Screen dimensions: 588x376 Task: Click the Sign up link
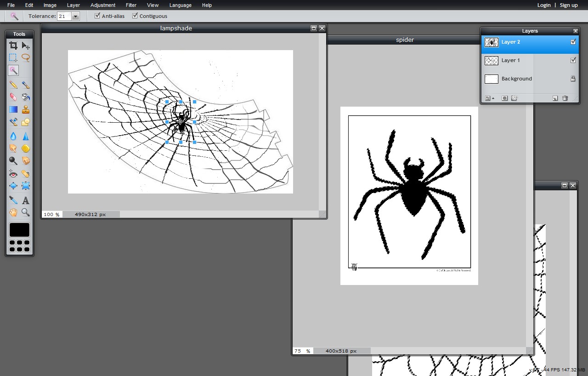click(x=569, y=5)
